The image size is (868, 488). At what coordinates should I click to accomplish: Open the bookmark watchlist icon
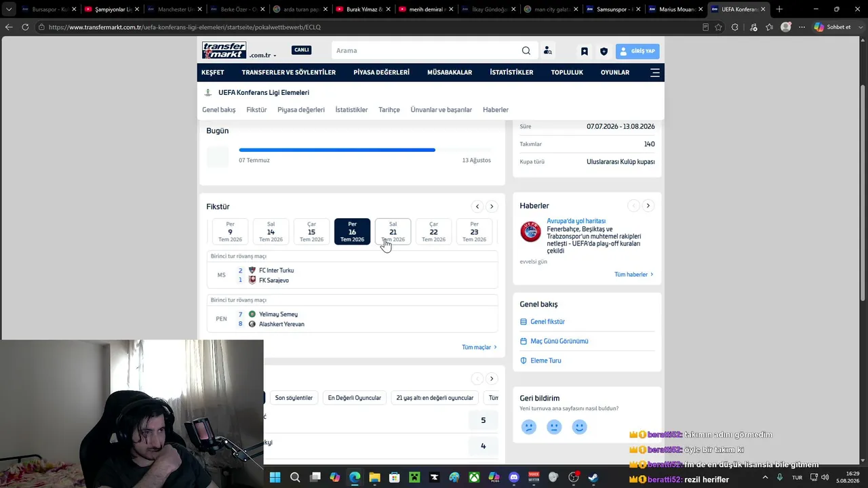585,51
